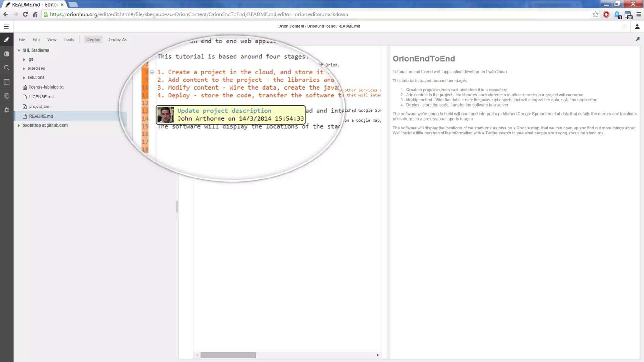Screen dimensions: 644x362
Task: Open the hamburger main menu
Action: click(x=6, y=27)
